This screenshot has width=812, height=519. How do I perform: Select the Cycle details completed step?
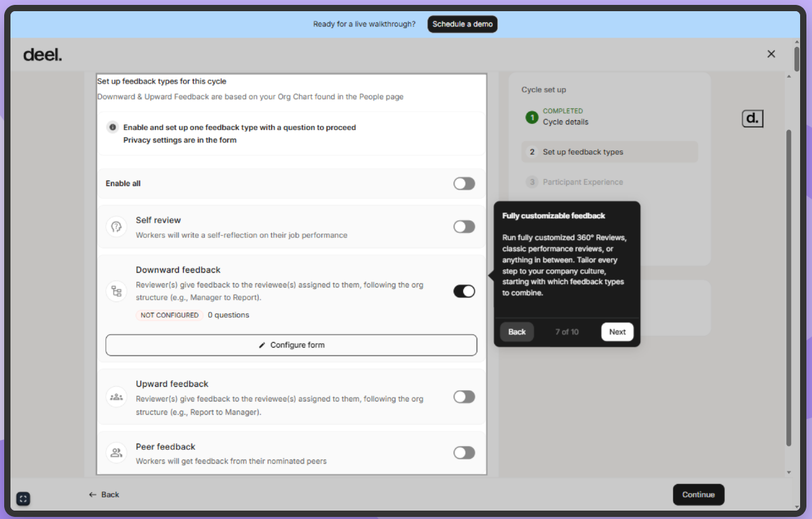pos(565,117)
